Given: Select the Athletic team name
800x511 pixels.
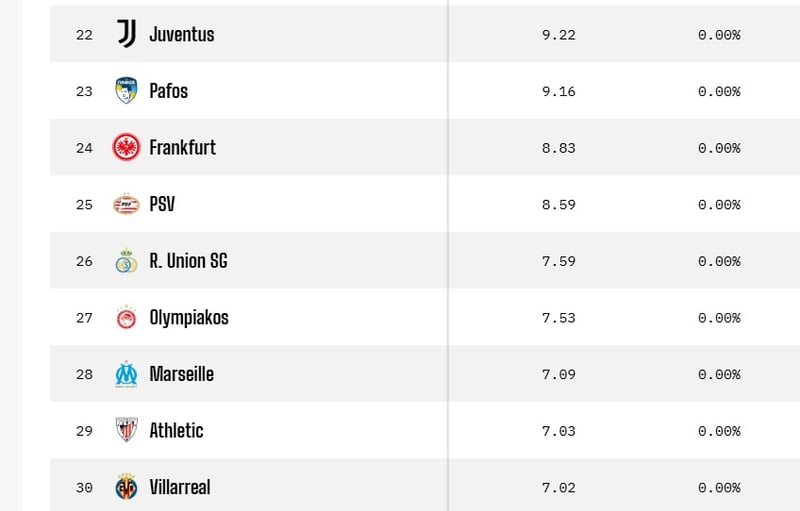Looking at the screenshot, I should (176, 430).
